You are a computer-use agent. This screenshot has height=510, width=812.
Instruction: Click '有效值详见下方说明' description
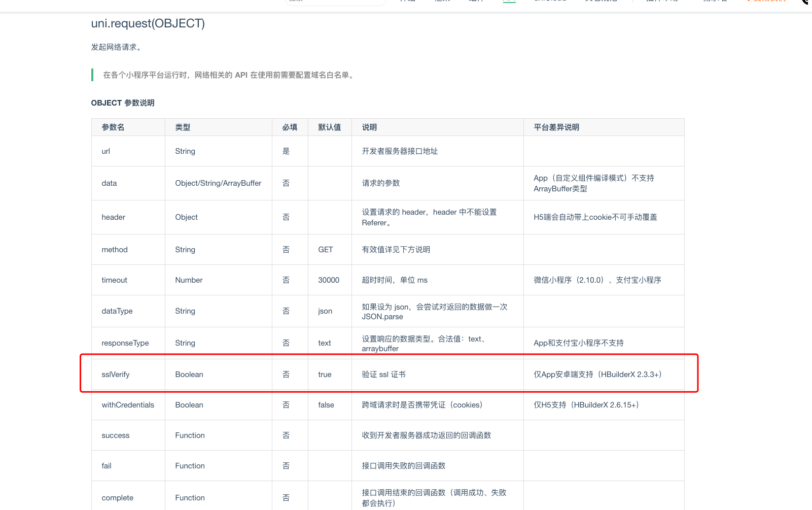396,250
